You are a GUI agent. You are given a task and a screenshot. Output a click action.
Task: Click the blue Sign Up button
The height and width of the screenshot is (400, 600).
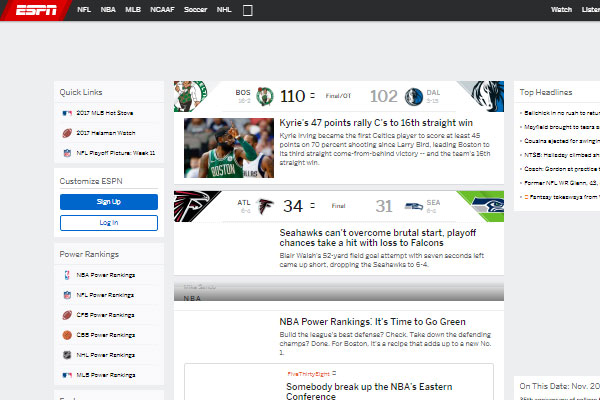(x=109, y=202)
